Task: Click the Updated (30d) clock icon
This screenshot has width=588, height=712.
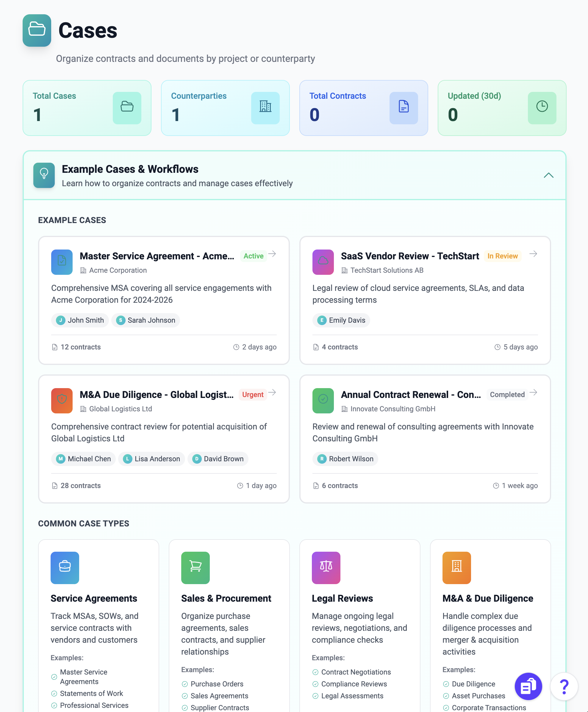Action: point(542,108)
